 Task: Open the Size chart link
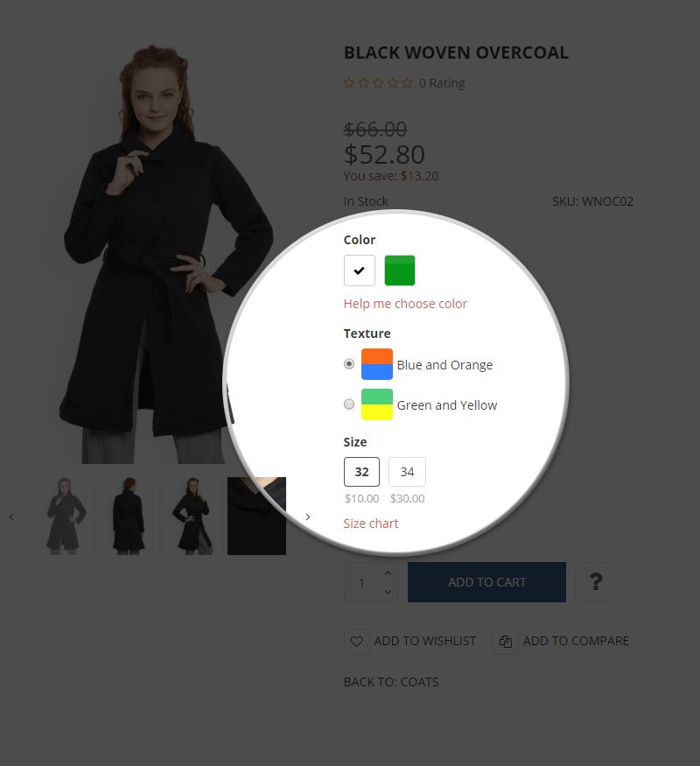point(371,524)
